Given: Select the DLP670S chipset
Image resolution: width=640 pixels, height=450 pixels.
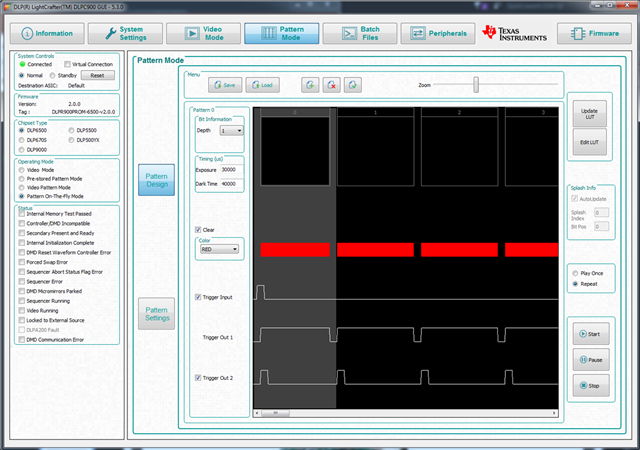Looking at the screenshot, I should pos(22,140).
